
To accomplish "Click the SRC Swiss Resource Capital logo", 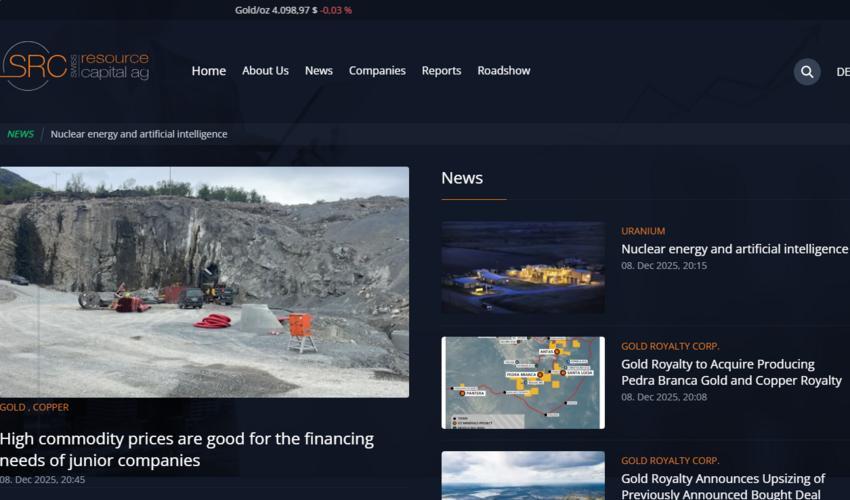I will tap(75, 66).
